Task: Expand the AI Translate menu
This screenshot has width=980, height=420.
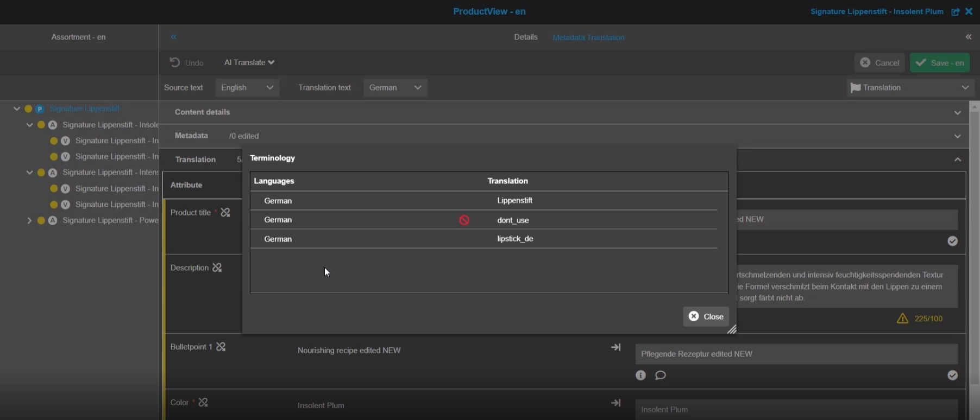Action: (249, 62)
